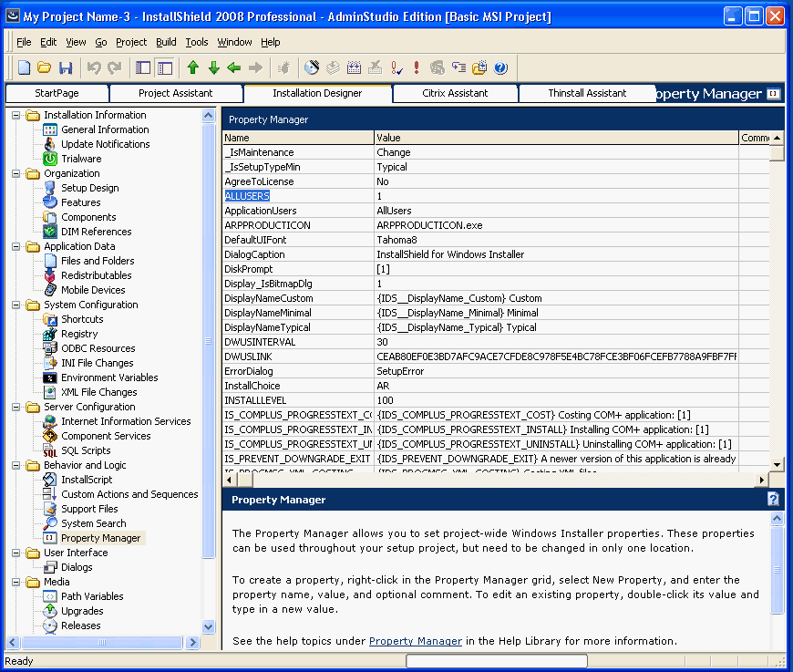Click the green back arrow toolbar icon
793x672 pixels.
(234, 67)
